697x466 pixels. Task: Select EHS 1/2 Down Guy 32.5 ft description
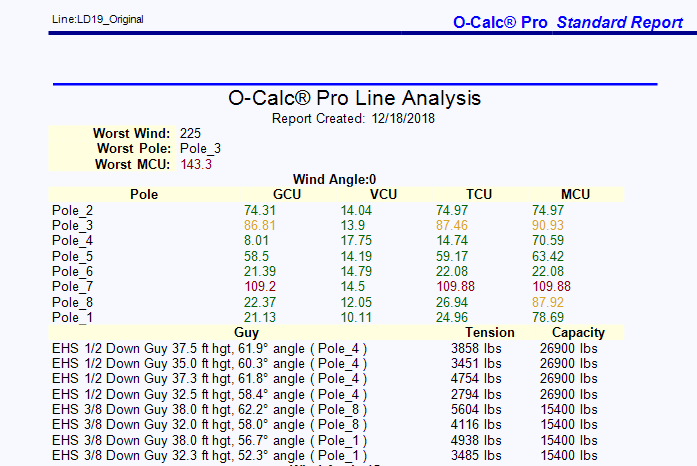click(209, 395)
